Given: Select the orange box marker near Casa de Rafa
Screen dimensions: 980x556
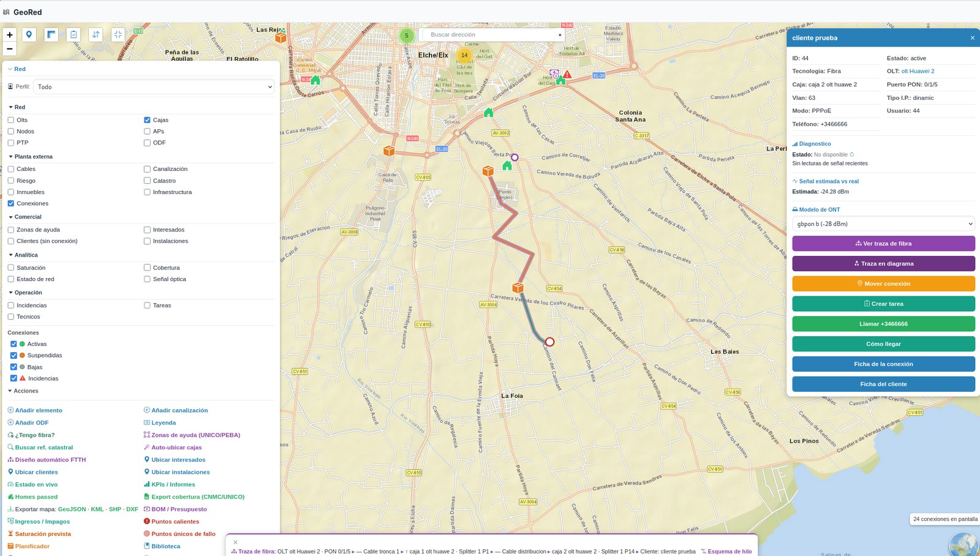Looking at the screenshot, I should [388, 151].
